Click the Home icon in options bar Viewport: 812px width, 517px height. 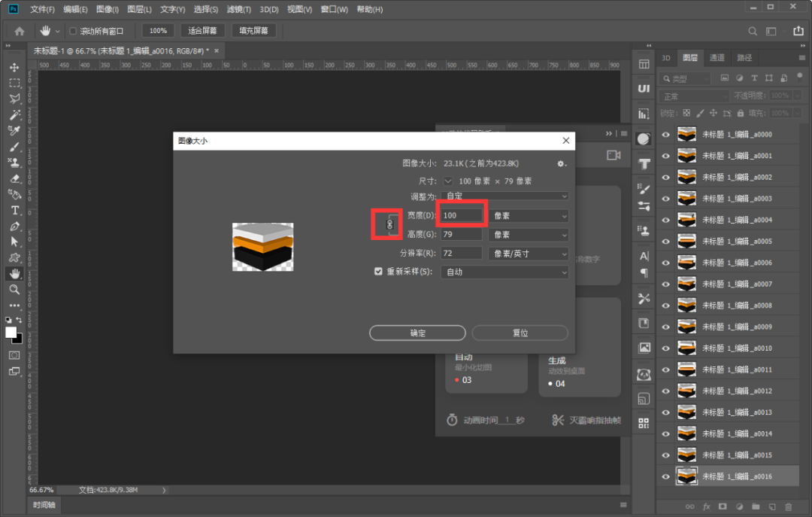20,31
